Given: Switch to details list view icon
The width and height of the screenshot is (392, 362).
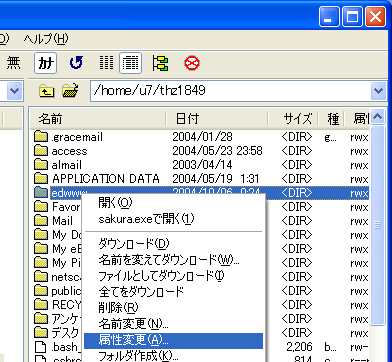Looking at the screenshot, I should coord(131,63).
